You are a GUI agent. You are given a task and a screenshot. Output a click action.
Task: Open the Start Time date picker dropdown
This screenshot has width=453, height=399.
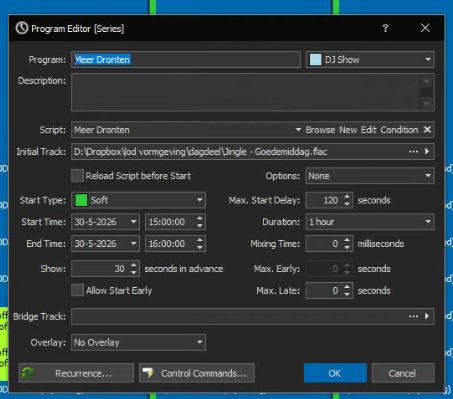coord(133,222)
